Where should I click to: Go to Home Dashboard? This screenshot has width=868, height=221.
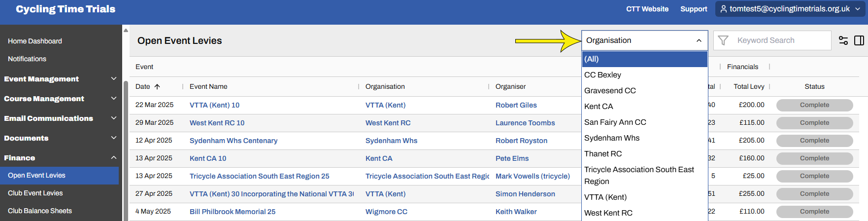[x=35, y=41]
